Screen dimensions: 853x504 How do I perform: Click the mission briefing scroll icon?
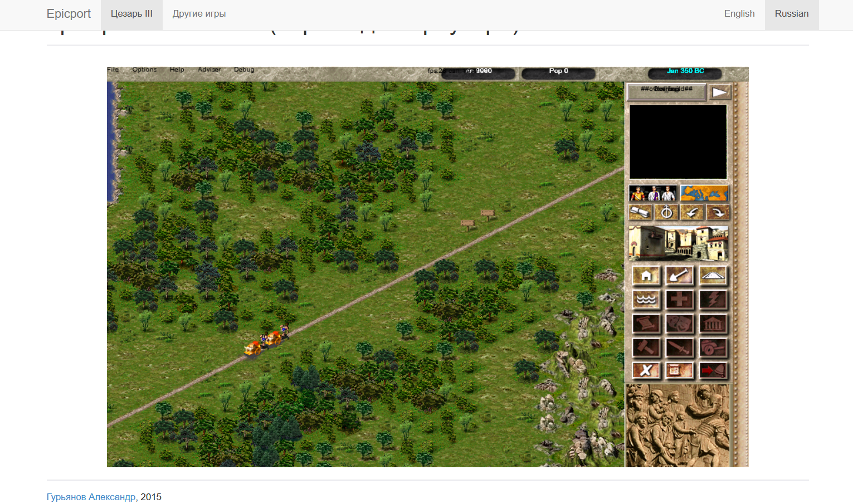641,213
